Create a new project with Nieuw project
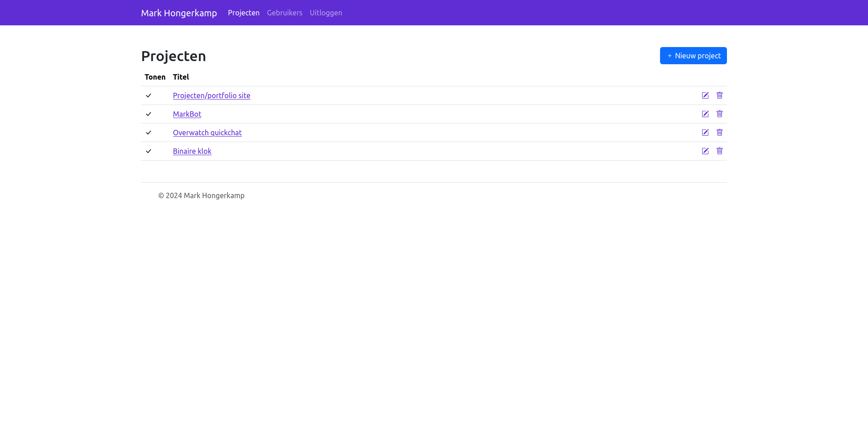This screenshot has height=437, width=868. 693,55
